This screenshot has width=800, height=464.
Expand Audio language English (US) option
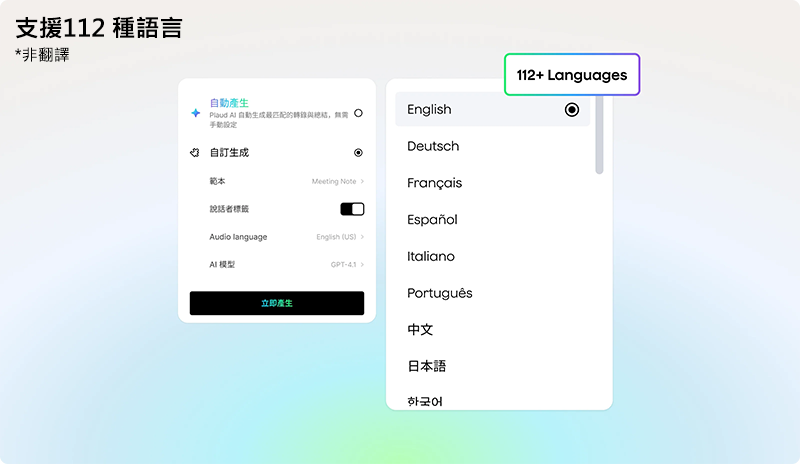point(340,237)
